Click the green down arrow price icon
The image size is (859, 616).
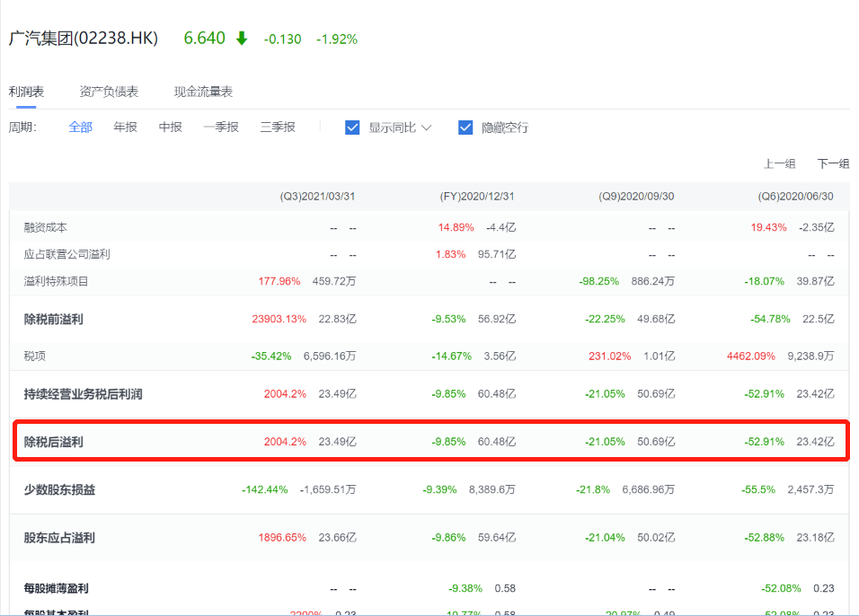241,39
